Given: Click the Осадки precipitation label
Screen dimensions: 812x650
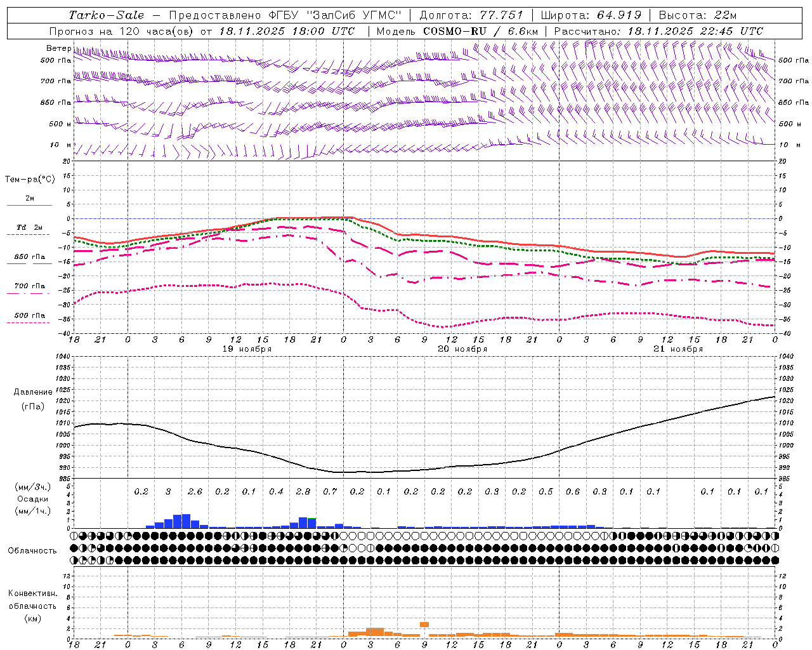Looking at the screenshot, I should 32,499.
